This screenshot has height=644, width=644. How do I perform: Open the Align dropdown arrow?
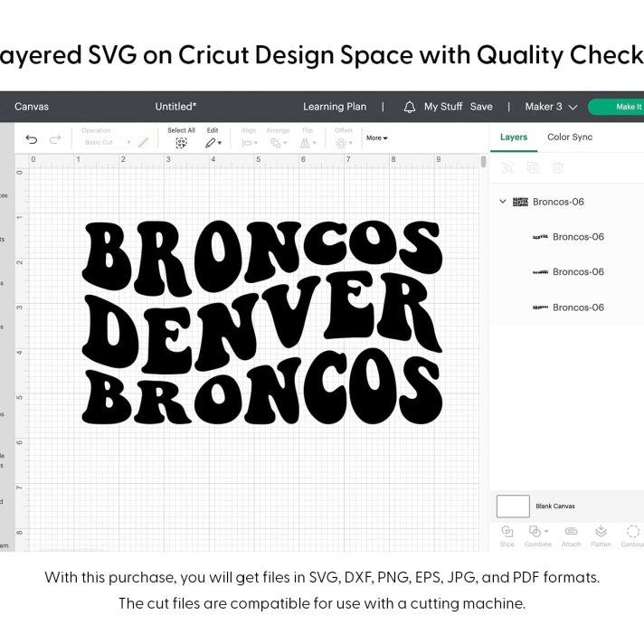coord(256,143)
